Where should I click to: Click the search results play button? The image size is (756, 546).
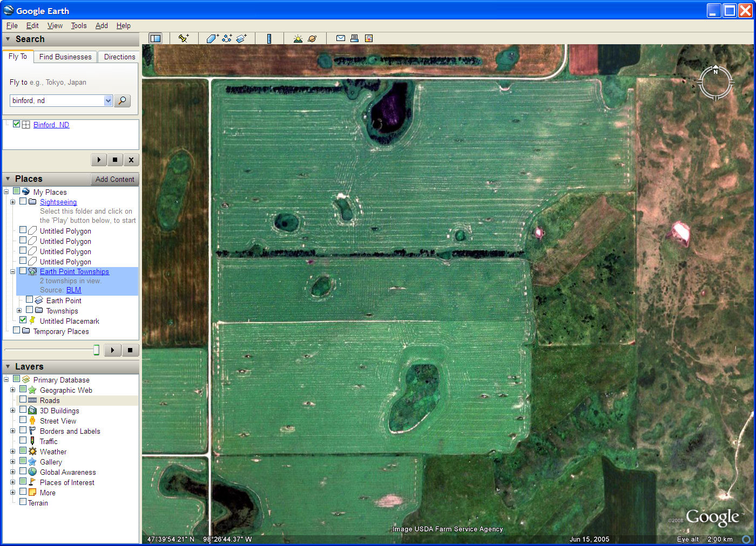[x=99, y=160]
